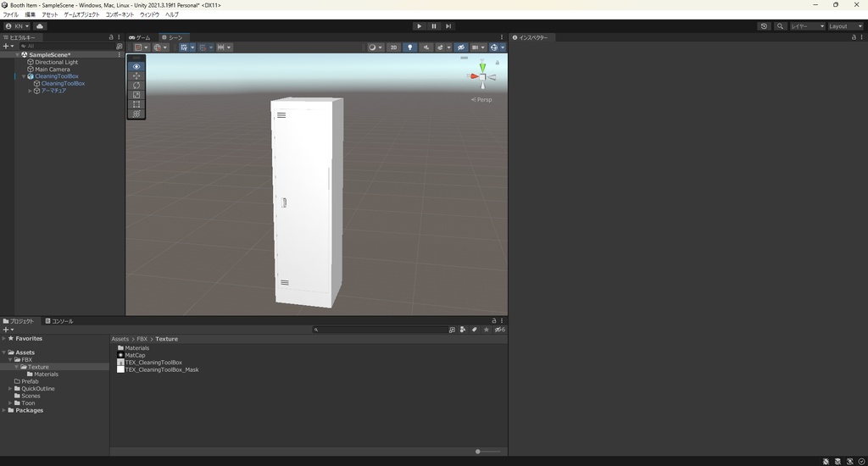Open shading draw mode dropdown in Scene

[x=375, y=47]
